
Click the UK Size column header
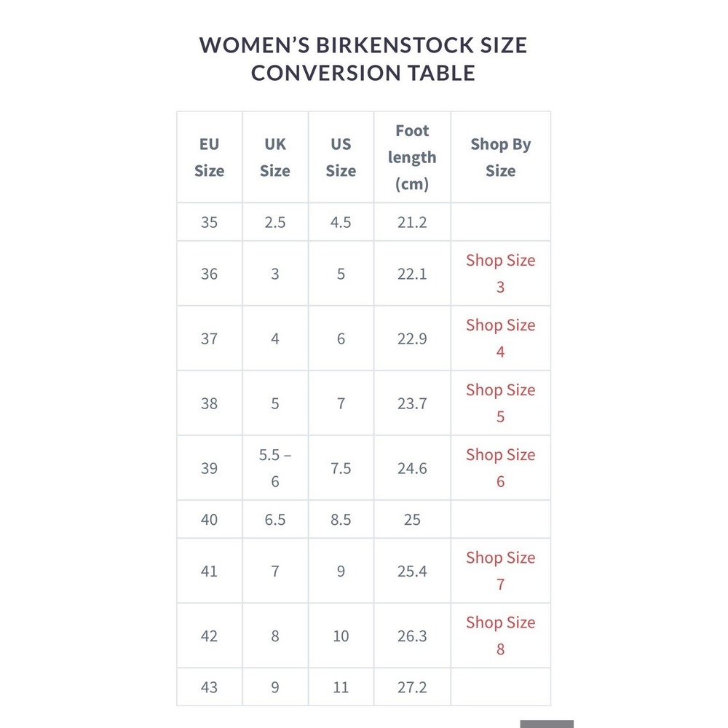275,157
